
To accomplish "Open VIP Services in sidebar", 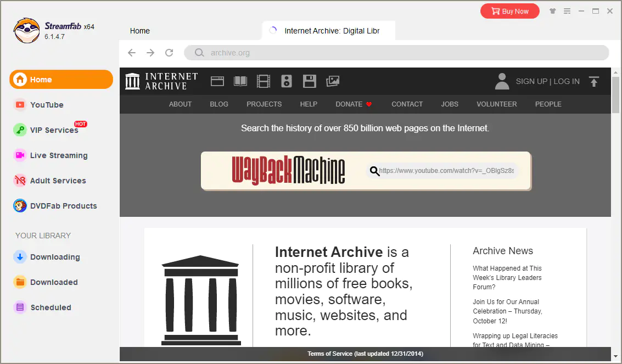I will [54, 130].
